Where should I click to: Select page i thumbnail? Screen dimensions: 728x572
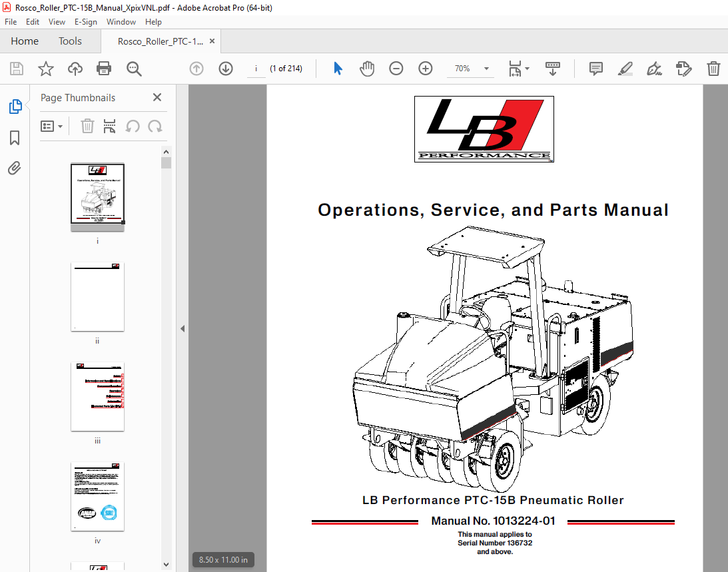coord(97,197)
